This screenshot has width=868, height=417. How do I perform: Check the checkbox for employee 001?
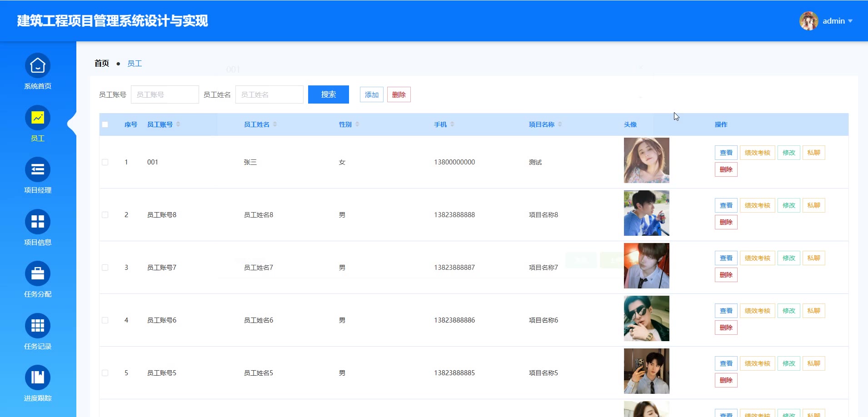105,162
